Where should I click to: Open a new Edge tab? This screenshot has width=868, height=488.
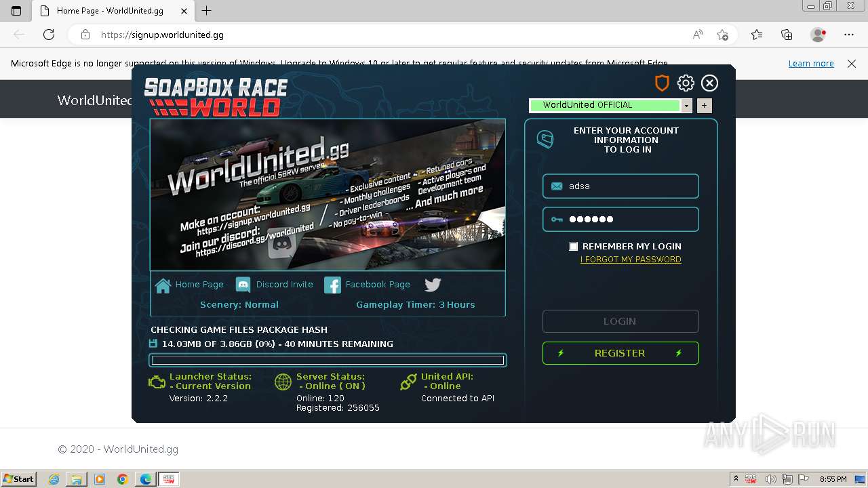pyautogui.click(x=207, y=11)
